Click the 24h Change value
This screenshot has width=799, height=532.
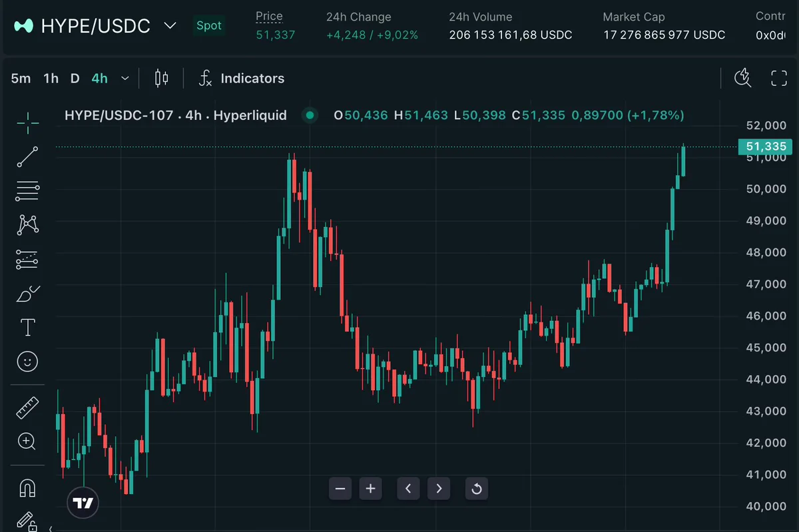[372, 35]
